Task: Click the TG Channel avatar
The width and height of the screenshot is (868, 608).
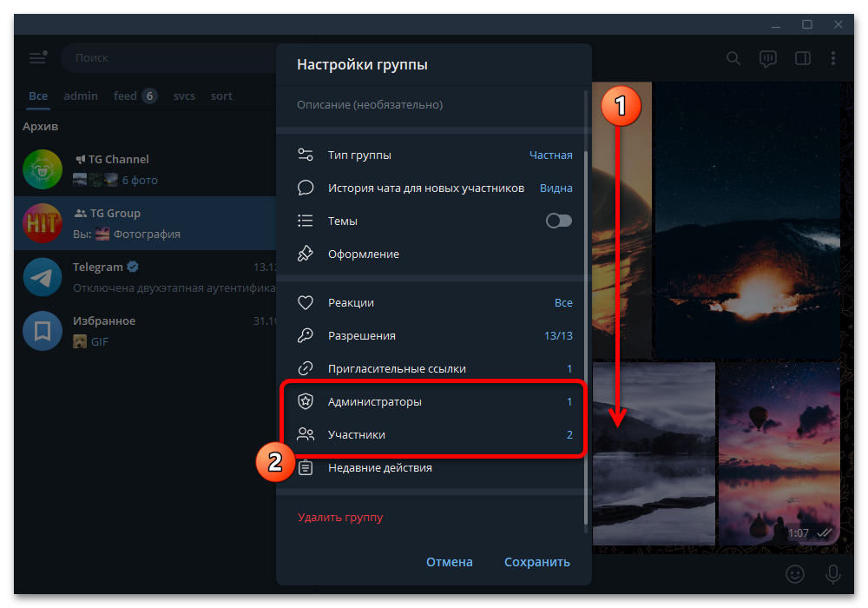Action: coord(43,169)
